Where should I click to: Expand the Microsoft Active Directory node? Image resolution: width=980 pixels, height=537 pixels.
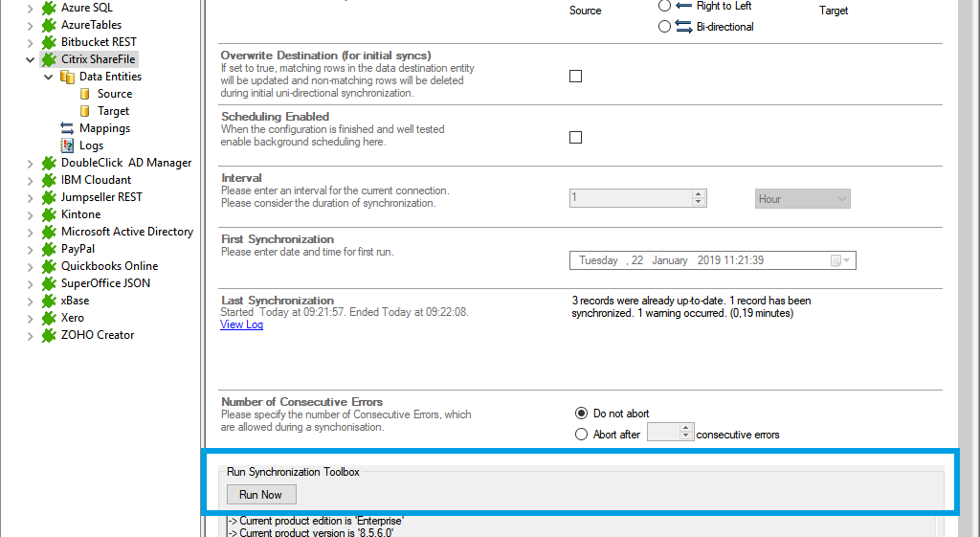(31, 232)
